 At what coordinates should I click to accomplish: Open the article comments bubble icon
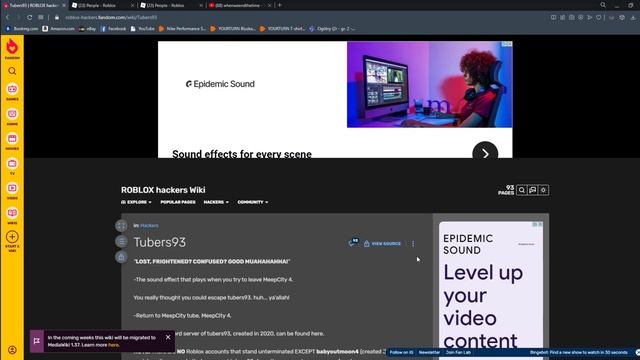click(353, 243)
